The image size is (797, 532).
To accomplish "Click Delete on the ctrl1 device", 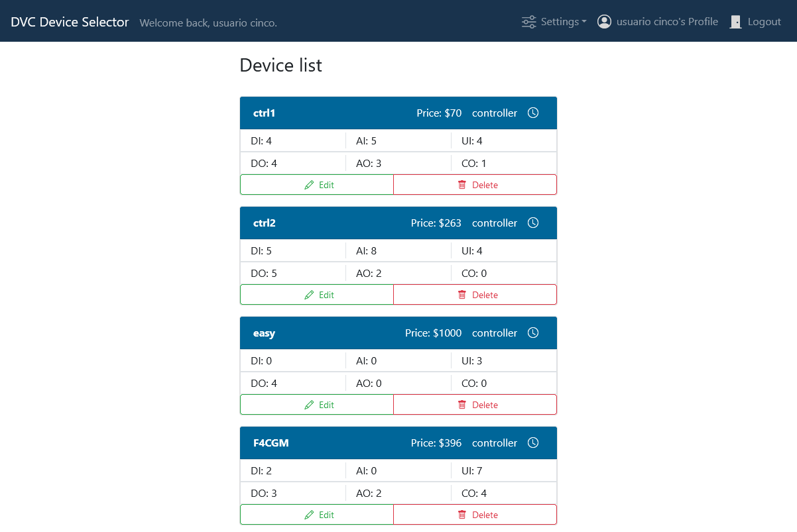I will point(475,184).
